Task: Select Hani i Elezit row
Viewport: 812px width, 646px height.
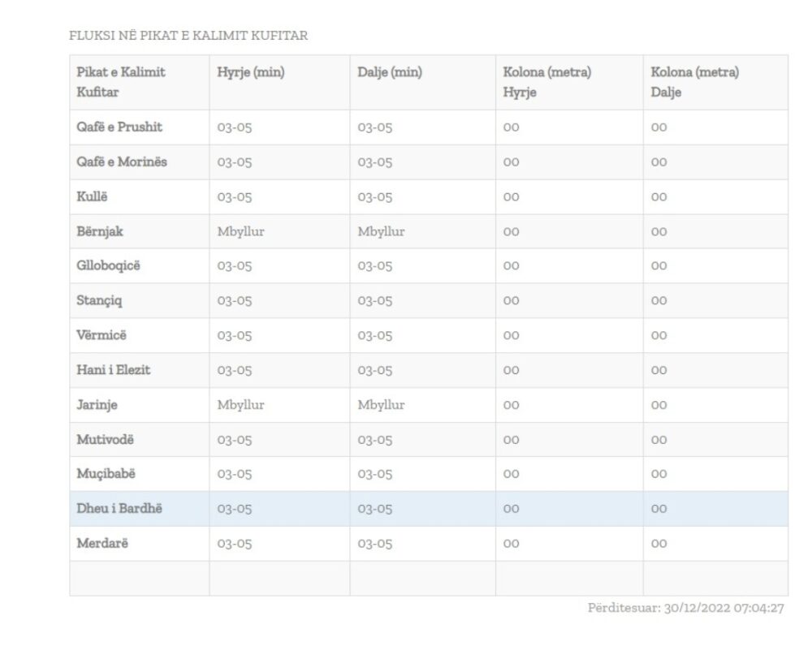Action: tap(114, 370)
